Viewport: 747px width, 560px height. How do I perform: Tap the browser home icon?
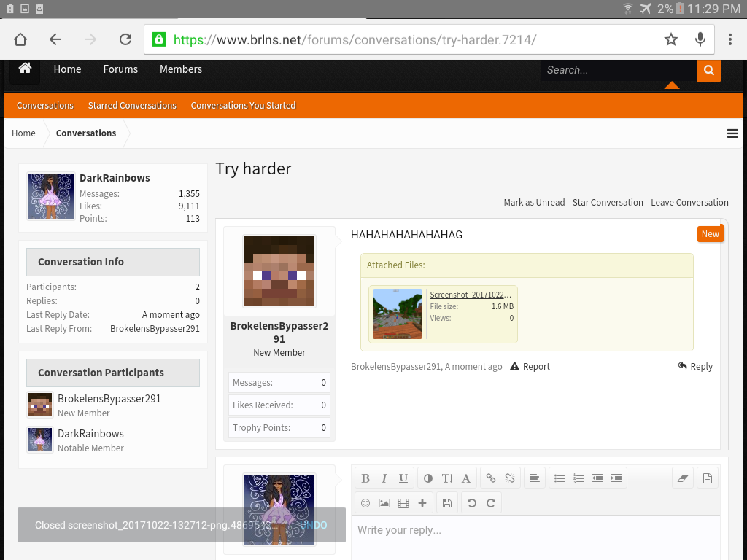coord(20,39)
